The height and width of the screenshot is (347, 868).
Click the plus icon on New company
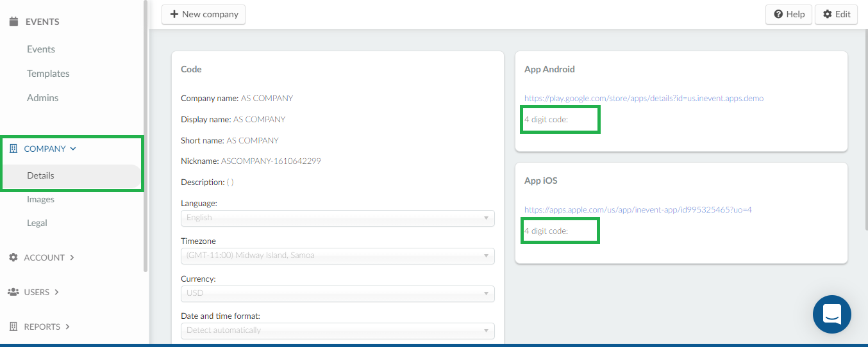pyautogui.click(x=174, y=14)
